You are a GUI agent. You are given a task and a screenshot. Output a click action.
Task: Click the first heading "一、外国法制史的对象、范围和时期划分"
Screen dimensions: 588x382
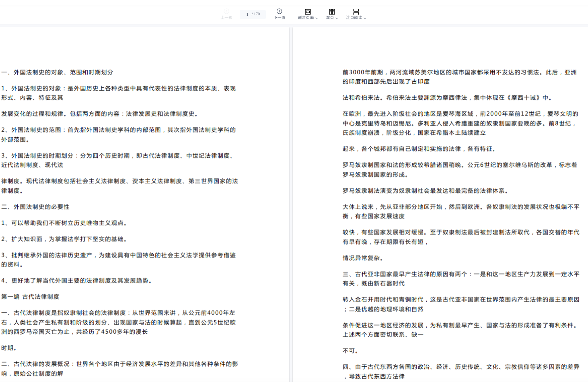coord(57,72)
